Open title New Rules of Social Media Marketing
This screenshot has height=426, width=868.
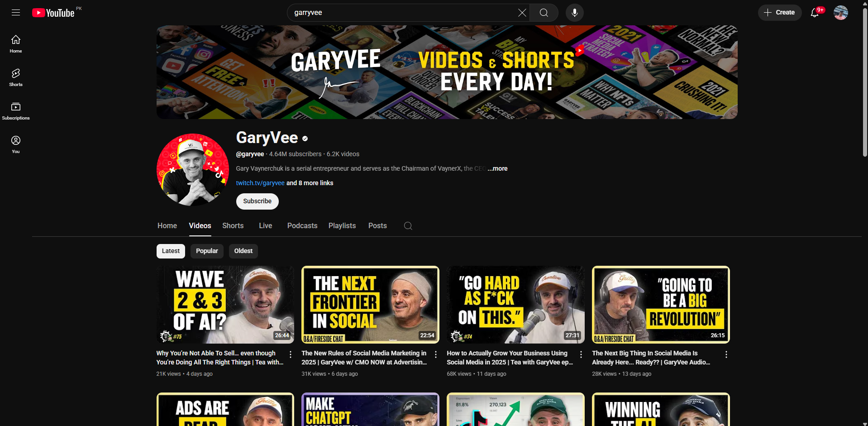click(x=364, y=358)
